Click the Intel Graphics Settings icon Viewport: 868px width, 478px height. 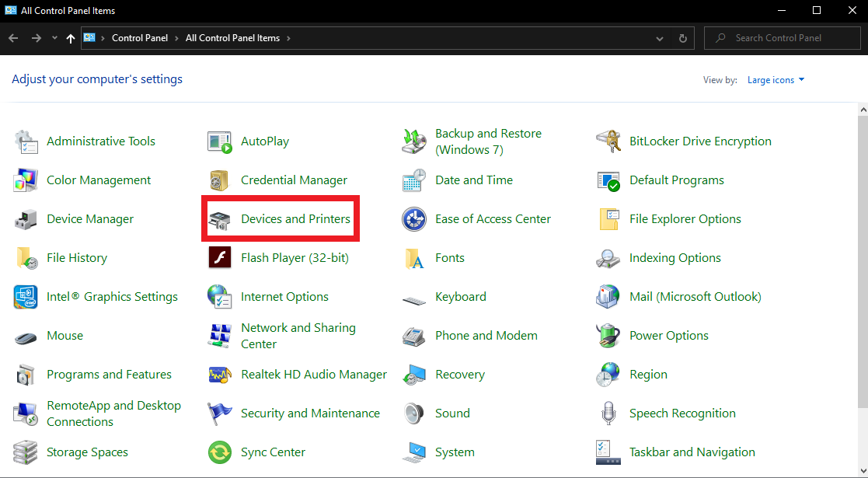[26, 297]
